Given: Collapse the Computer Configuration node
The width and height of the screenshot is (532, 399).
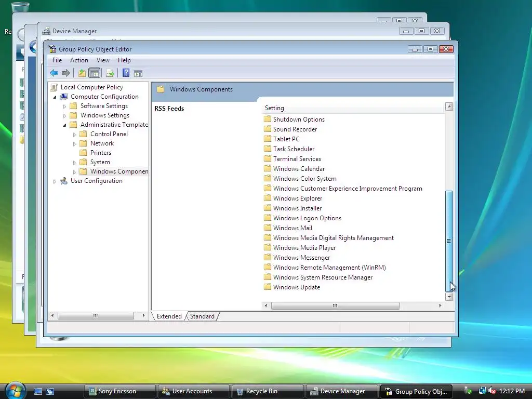Looking at the screenshot, I should [x=55, y=97].
